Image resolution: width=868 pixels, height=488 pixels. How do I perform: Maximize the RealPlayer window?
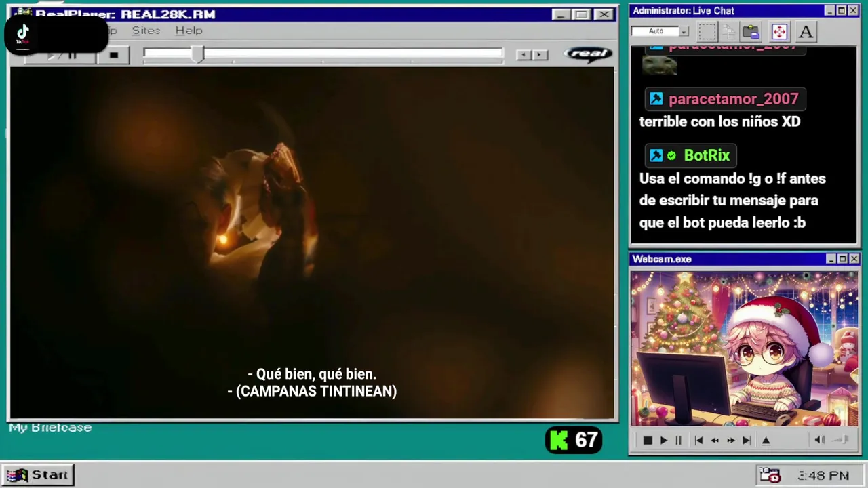coord(581,14)
